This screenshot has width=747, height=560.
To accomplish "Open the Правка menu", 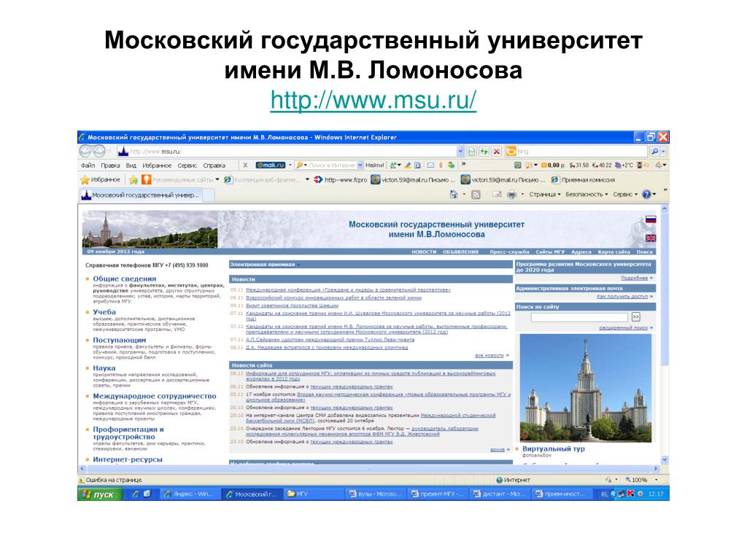I will 110,166.
